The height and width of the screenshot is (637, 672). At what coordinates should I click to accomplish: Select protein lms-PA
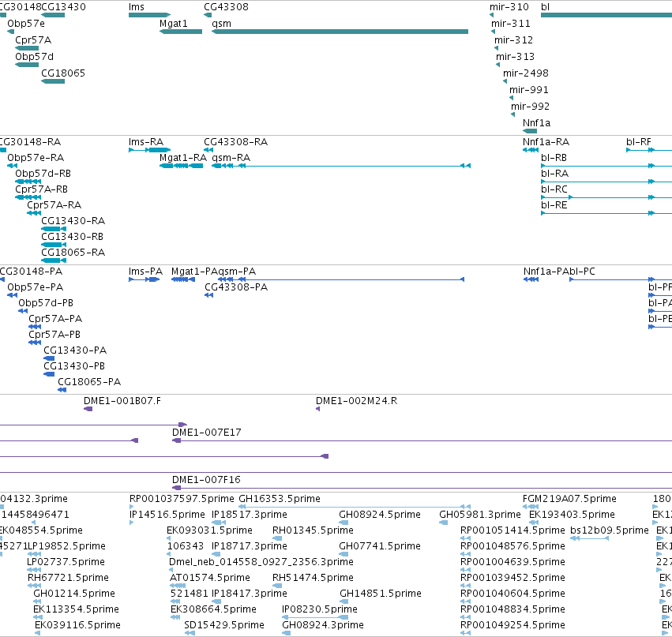pos(146,272)
